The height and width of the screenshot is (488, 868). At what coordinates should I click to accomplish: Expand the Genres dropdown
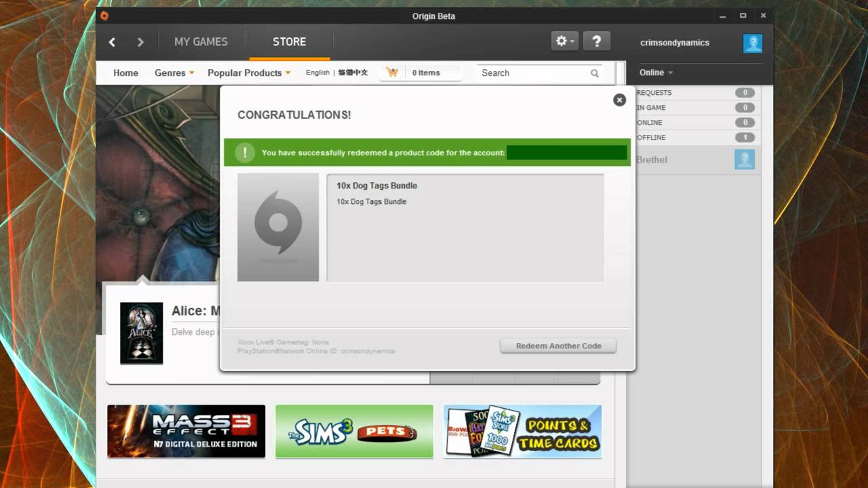[x=174, y=73]
